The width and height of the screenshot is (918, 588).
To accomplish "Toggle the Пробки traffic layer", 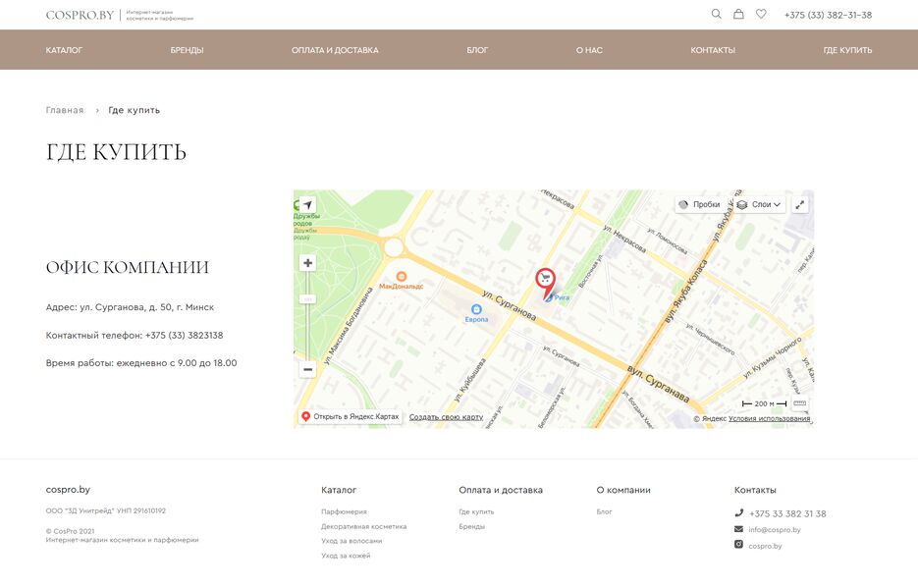I will 698,205.
